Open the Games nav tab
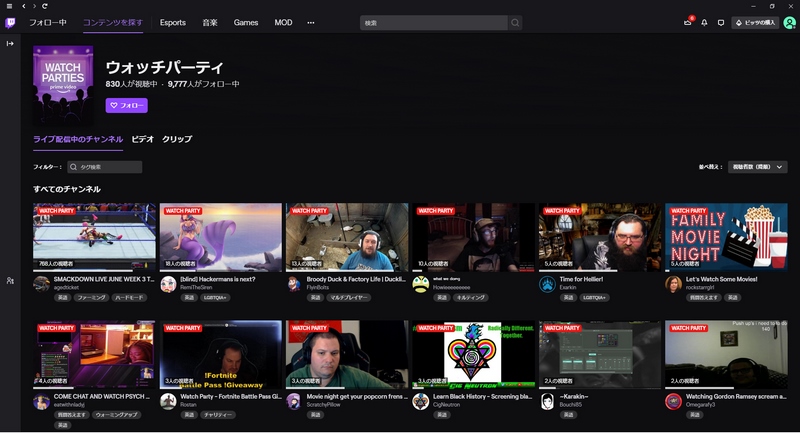This screenshot has height=433, width=800. click(x=246, y=23)
